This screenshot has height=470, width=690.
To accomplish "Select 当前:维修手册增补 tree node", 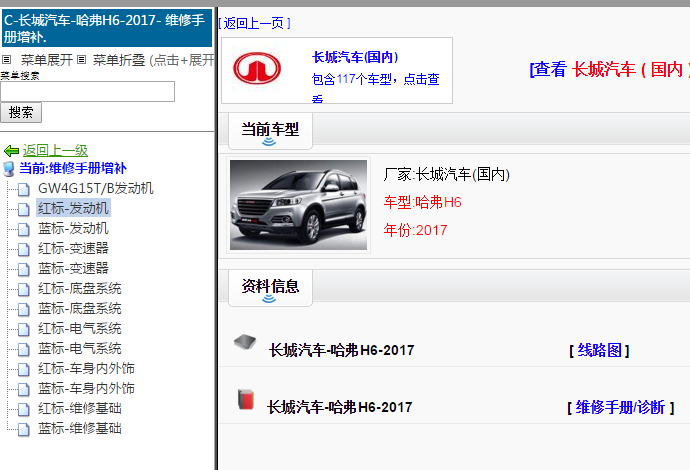I will pyautogui.click(x=73, y=169).
